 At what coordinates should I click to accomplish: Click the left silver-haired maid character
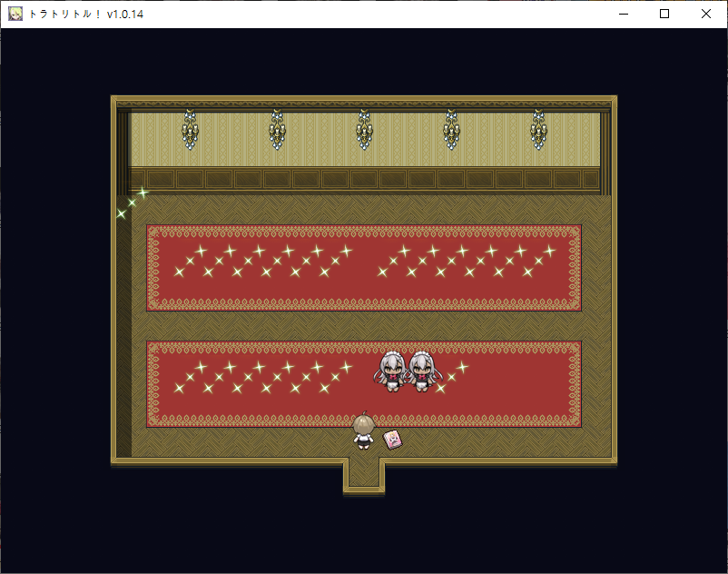391,371
